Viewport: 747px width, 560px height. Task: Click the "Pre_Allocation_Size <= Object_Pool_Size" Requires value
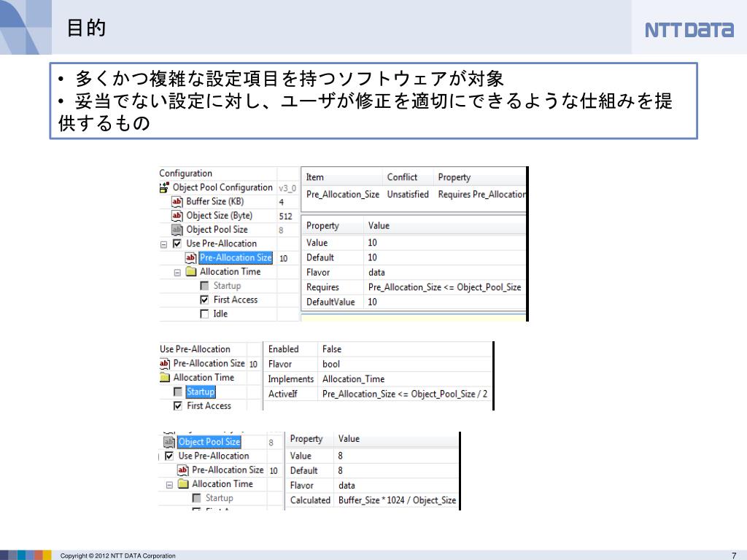[444, 287]
